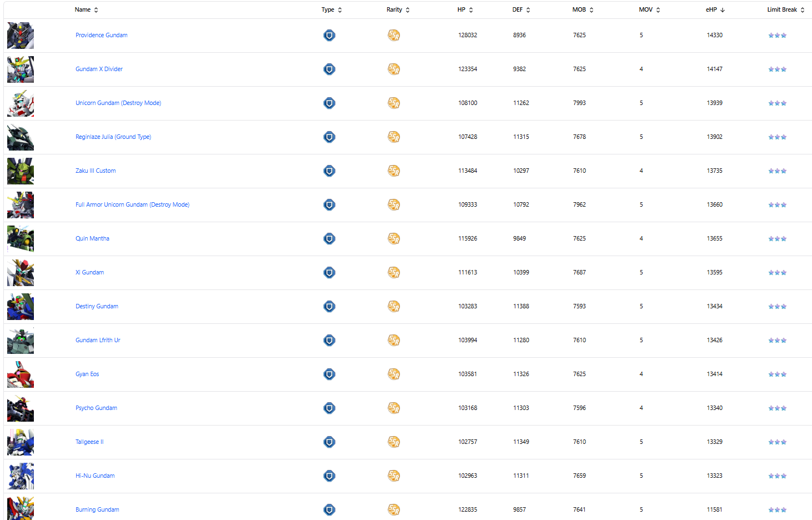812x520 pixels.
Task: Sort table by MOV column
Action: tap(650, 10)
